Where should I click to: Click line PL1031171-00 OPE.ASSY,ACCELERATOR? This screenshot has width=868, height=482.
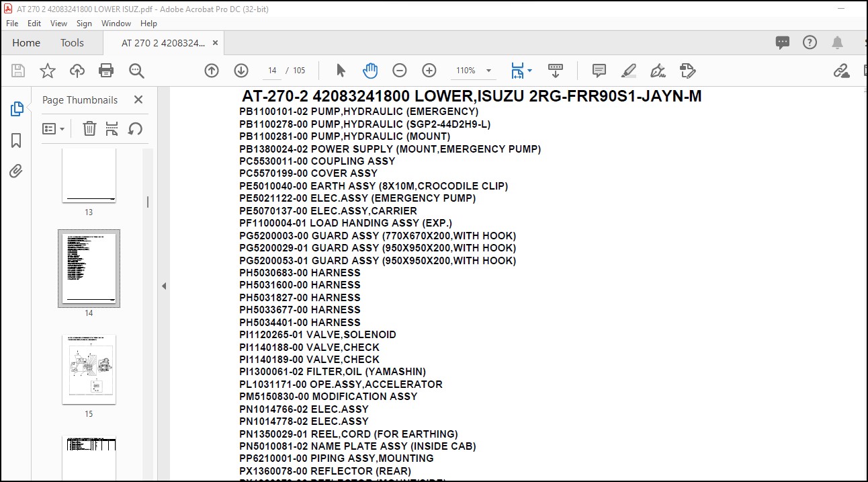(x=341, y=385)
